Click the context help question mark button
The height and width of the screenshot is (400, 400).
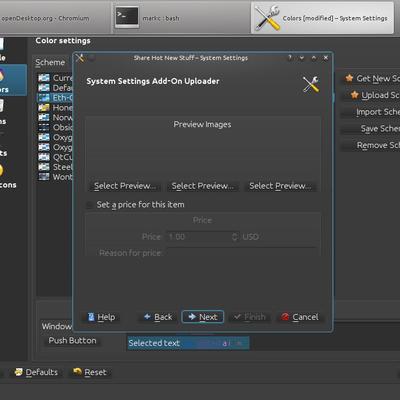[290, 58]
